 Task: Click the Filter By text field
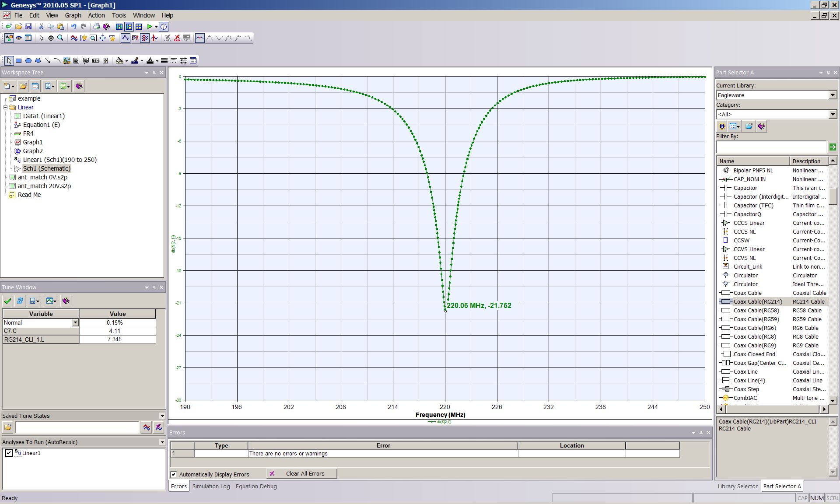pyautogui.click(x=771, y=147)
